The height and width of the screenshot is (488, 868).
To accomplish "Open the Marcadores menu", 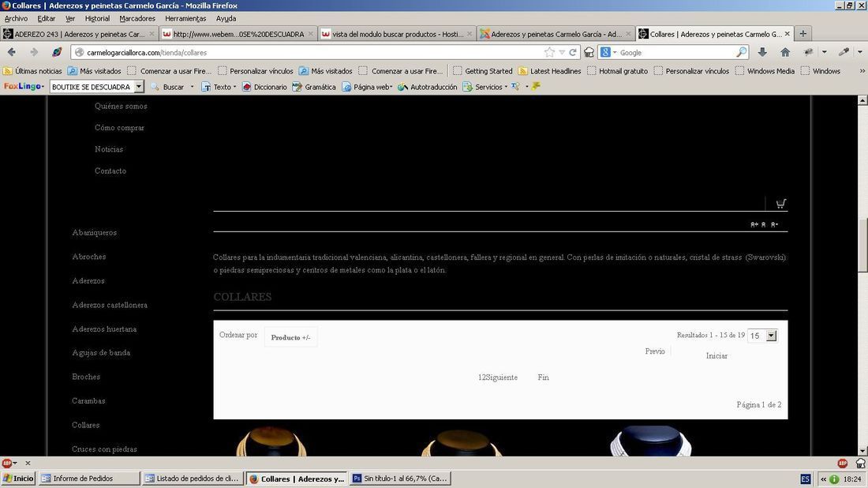I will coord(137,18).
